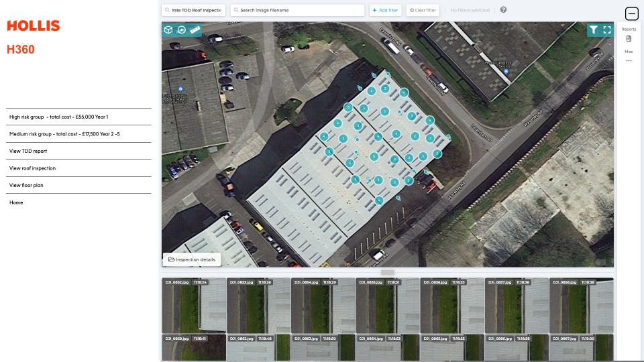The width and height of the screenshot is (644, 362).
Task: Open the Inspection details panel
Action: (x=192, y=259)
